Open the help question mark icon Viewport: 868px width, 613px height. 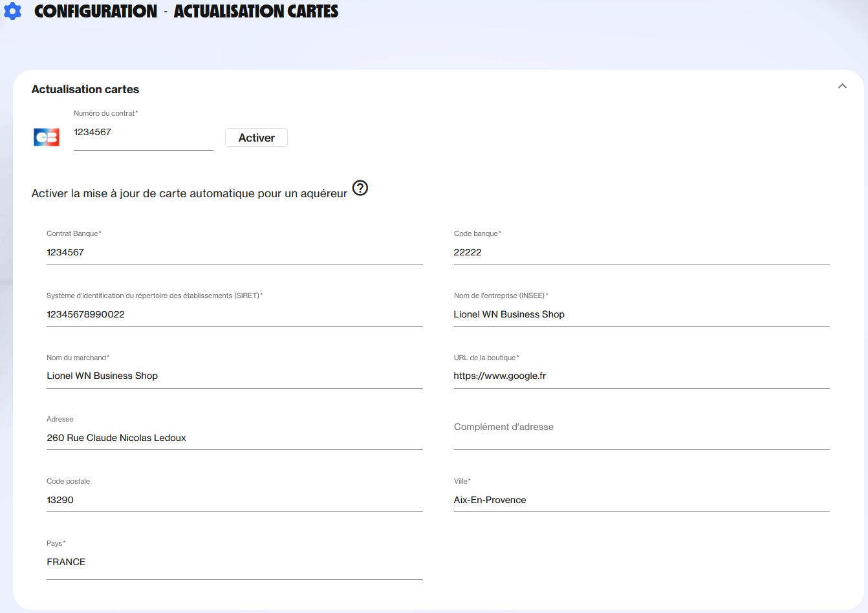pyautogui.click(x=360, y=188)
